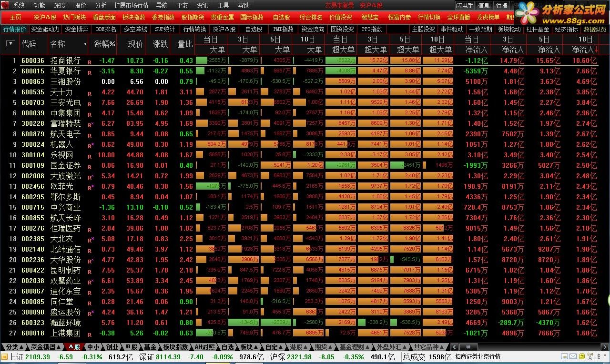Click the R marker next to 华夏银行
This screenshot has width=610, height=364.
click(89, 72)
